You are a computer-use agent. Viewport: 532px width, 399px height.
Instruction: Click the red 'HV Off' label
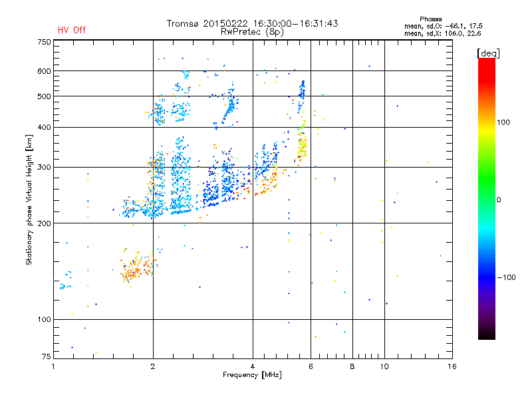[x=72, y=30]
